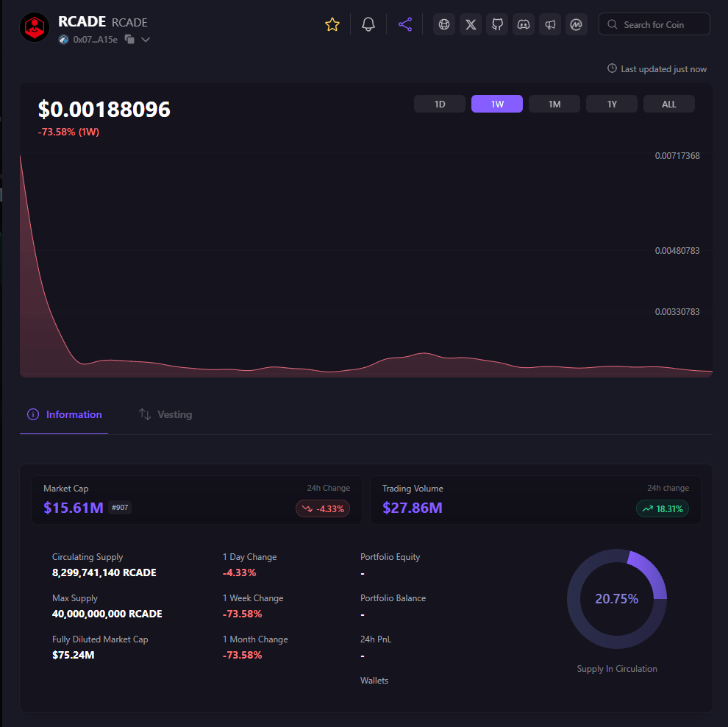Open RCADE GitHub repository icon
This screenshot has height=727, width=728.
click(x=497, y=24)
